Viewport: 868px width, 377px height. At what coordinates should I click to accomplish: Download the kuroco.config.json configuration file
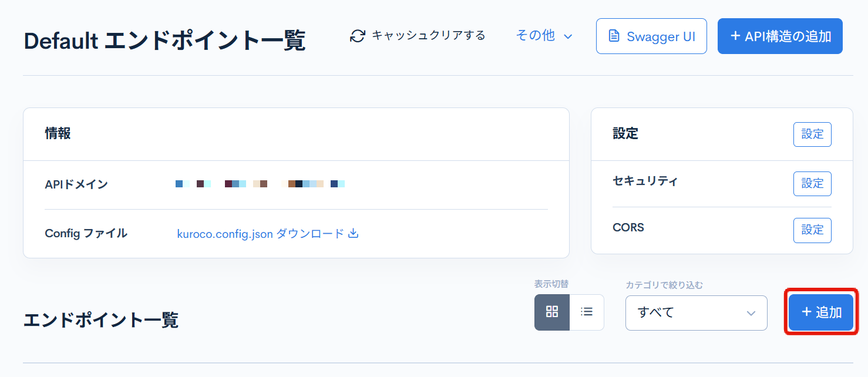(268, 233)
